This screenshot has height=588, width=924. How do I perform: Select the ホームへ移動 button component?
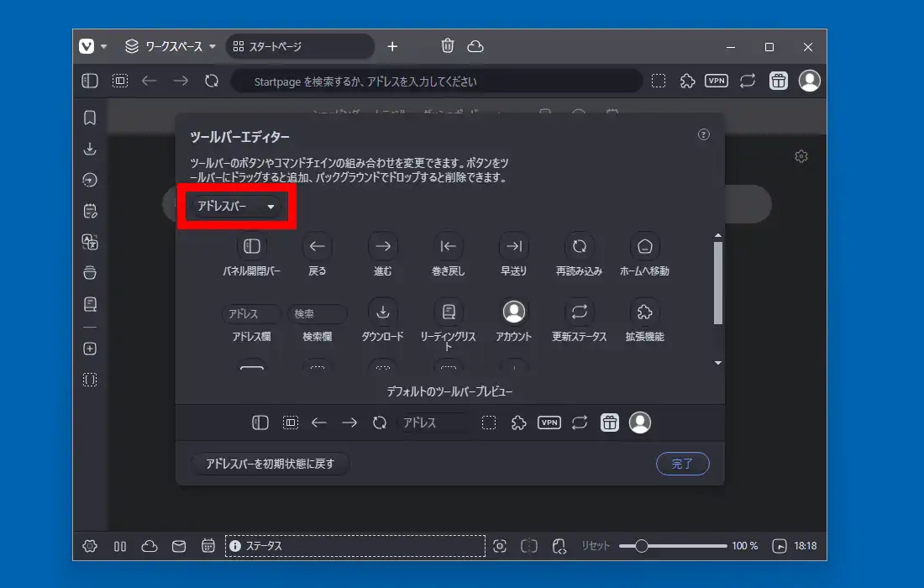(x=644, y=255)
